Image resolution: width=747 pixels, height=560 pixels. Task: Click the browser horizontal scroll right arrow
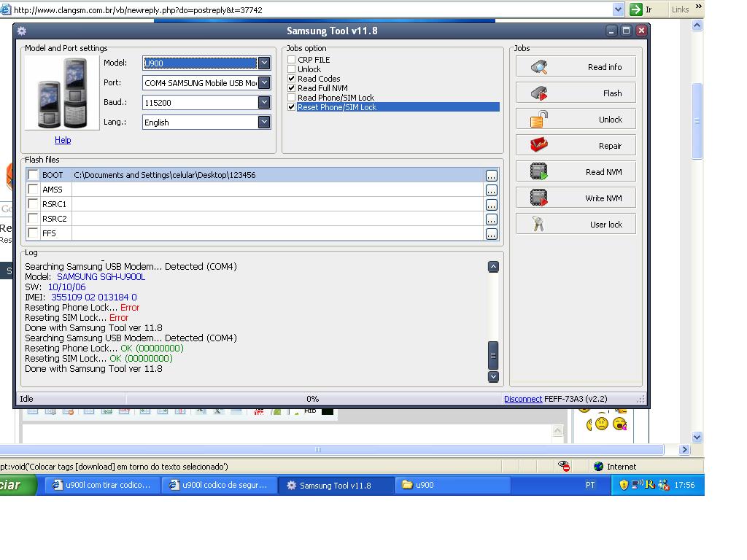[684, 449]
